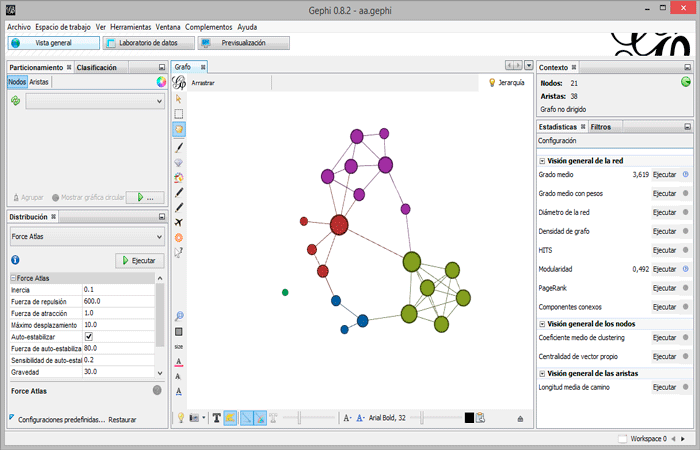Open the Grafo tab list dropdown
Image resolution: width=700 pixels, height=450 pixels.
tap(529, 66)
